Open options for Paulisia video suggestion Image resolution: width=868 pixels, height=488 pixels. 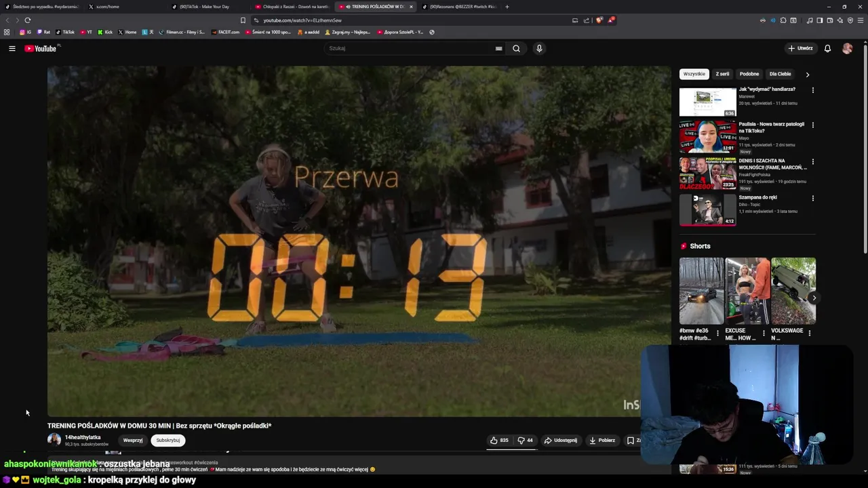(812, 125)
